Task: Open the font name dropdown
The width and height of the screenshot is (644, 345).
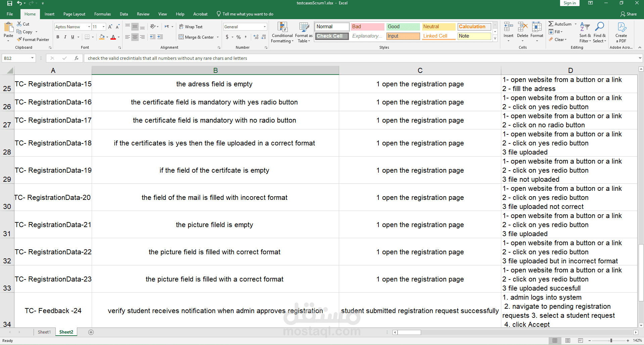Action: pos(89,27)
